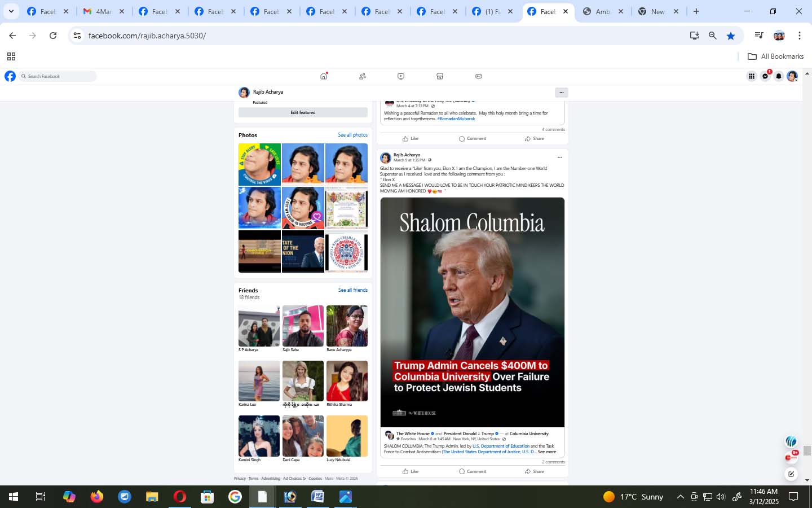Open Facebook home feed icon
The image size is (812, 508).
pyautogui.click(x=324, y=76)
